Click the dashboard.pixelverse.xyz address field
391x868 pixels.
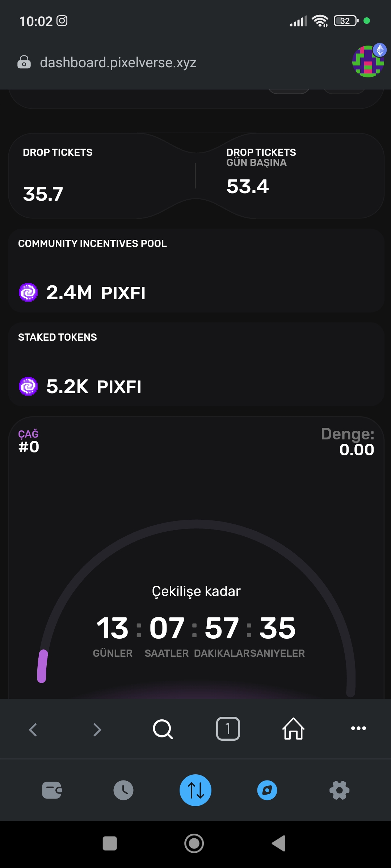[118, 63]
